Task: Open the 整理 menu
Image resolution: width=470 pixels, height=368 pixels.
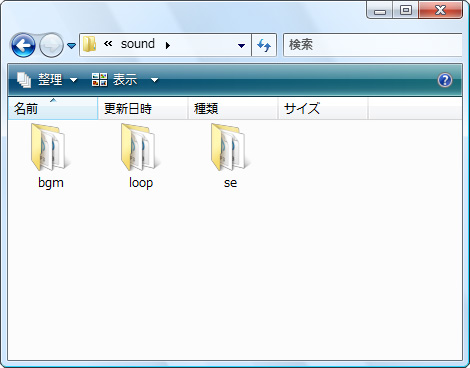Action: point(47,80)
